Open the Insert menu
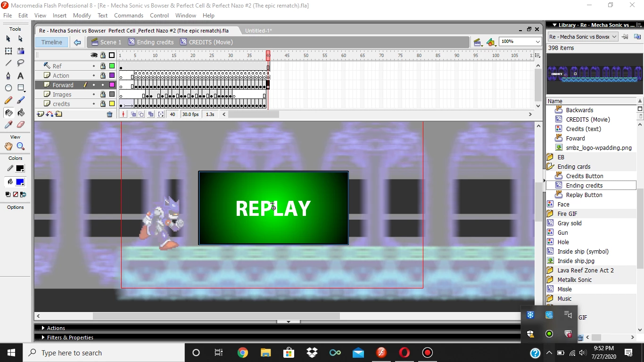 point(59,16)
